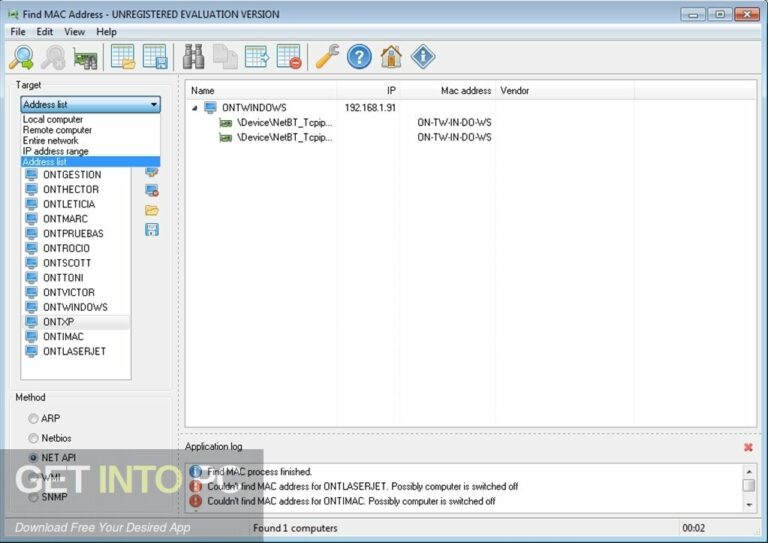
Task: Click the application log scrollbar thumb
Action: [749, 485]
